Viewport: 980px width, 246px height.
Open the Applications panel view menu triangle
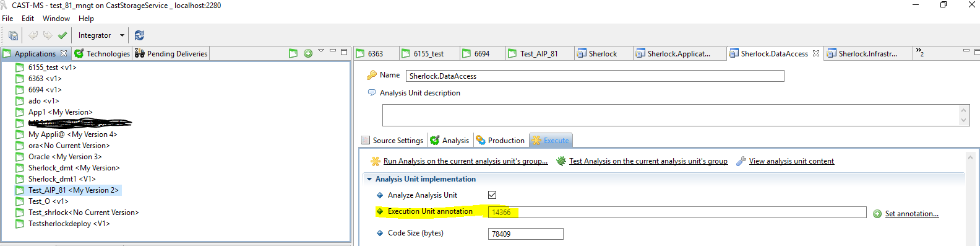coord(321,51)
